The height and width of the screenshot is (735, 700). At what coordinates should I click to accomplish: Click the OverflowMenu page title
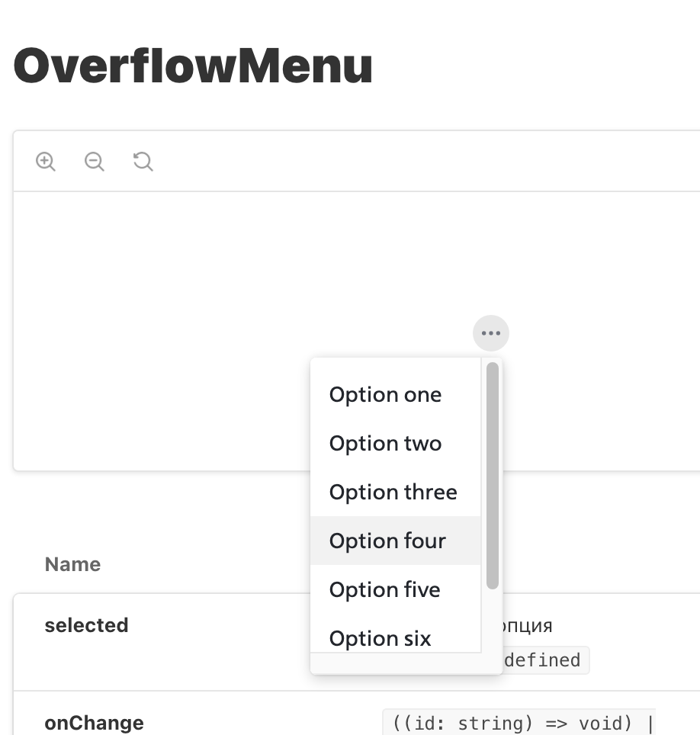coord(193,67)
